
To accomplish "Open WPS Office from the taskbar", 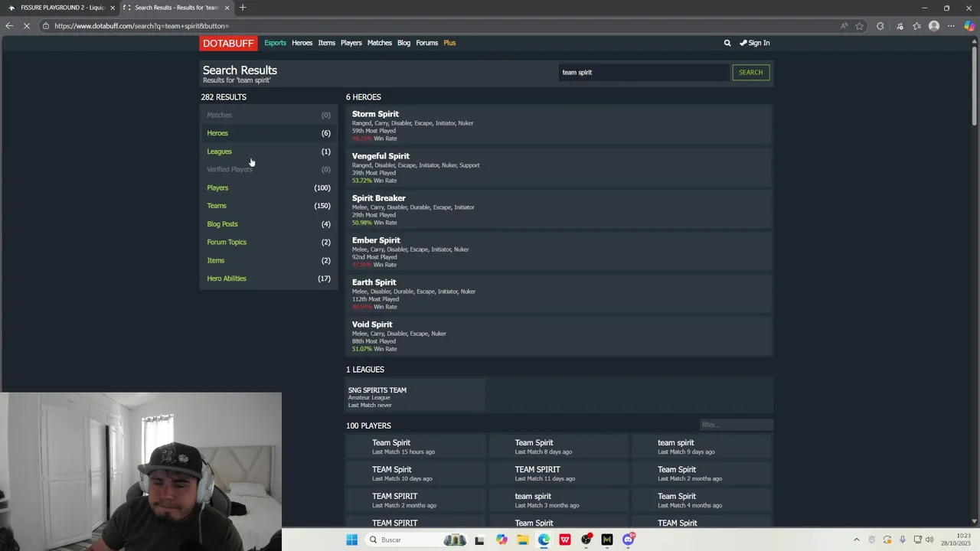I will pos(565,540).
